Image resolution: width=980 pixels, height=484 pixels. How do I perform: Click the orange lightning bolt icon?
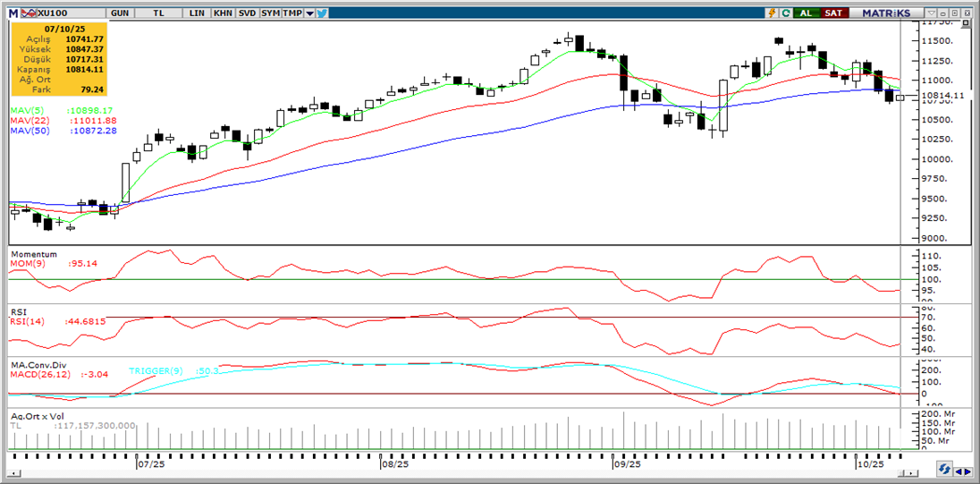(771, 13)
